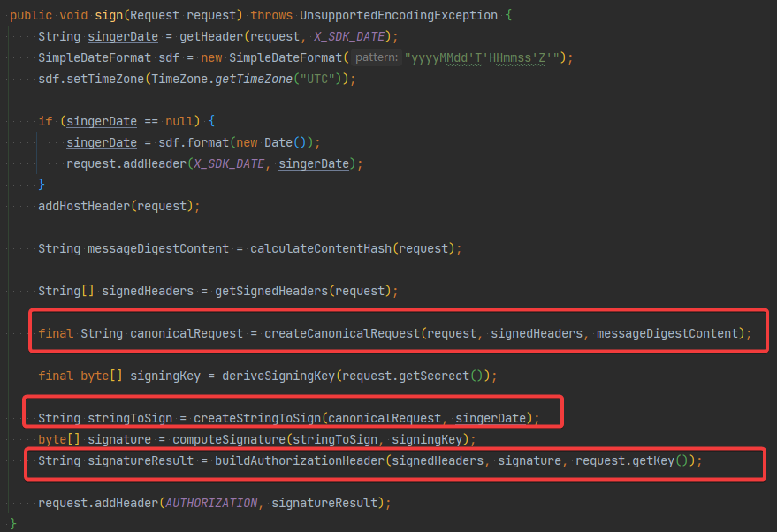This screenshot has width=777, height=532.
Task: Click the pattern parameter hint
Action: 377,57
